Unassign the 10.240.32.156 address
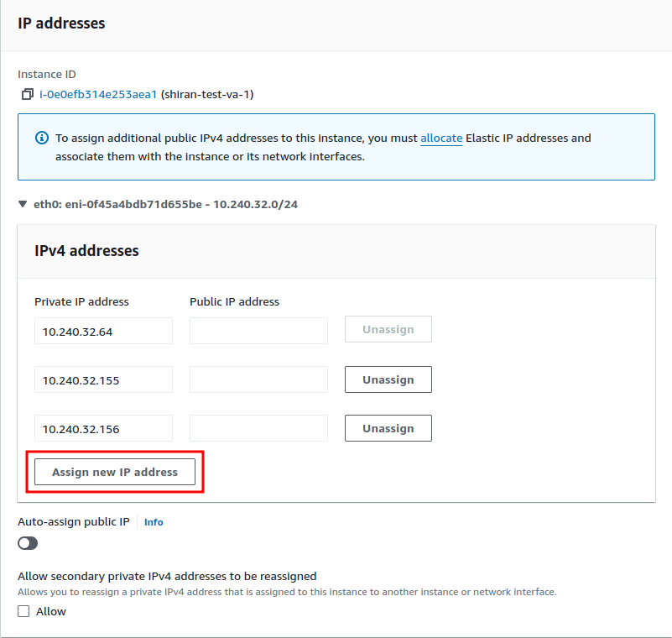Viewport: 672px width, 638px height. point(388,428)
